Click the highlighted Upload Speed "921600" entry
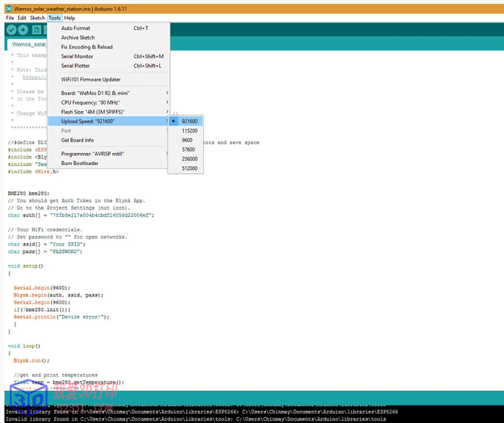The height and width of the screenshot is (423, 504). point(108,121)
